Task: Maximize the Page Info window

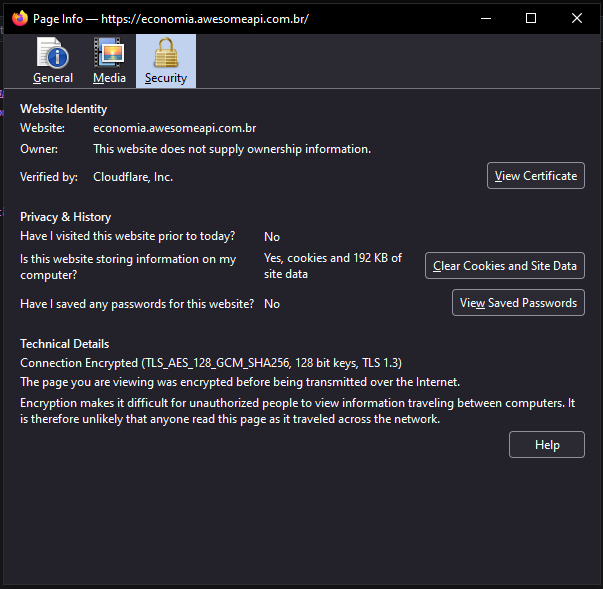Action: pyautogui.click(x=531, y=18)
